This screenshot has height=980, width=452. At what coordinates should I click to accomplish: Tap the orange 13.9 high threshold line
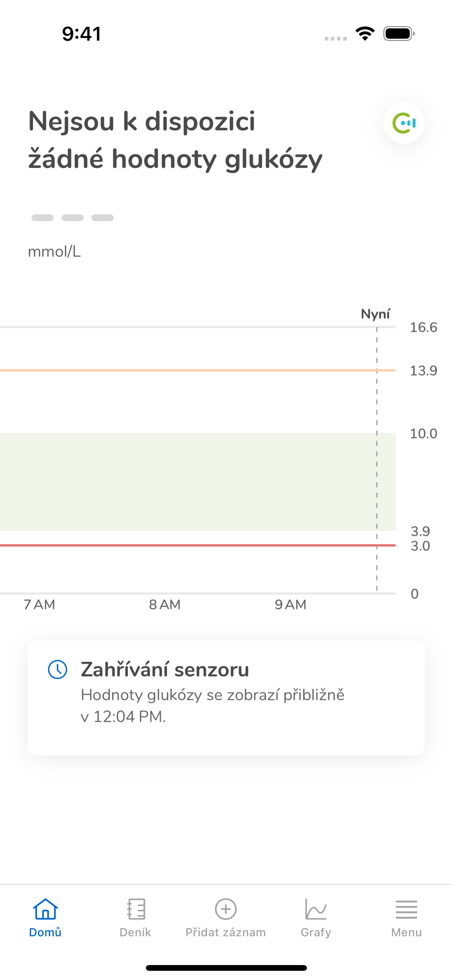pyautogui.click(x=198, y=370)
